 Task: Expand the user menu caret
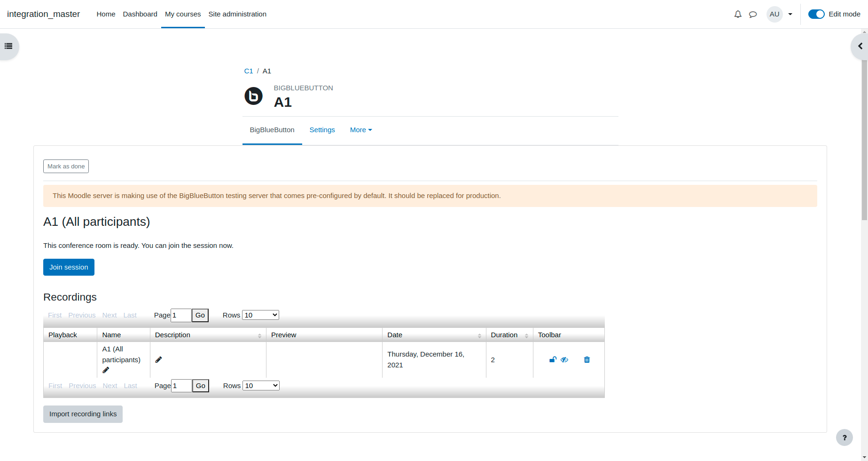point(790,14)
